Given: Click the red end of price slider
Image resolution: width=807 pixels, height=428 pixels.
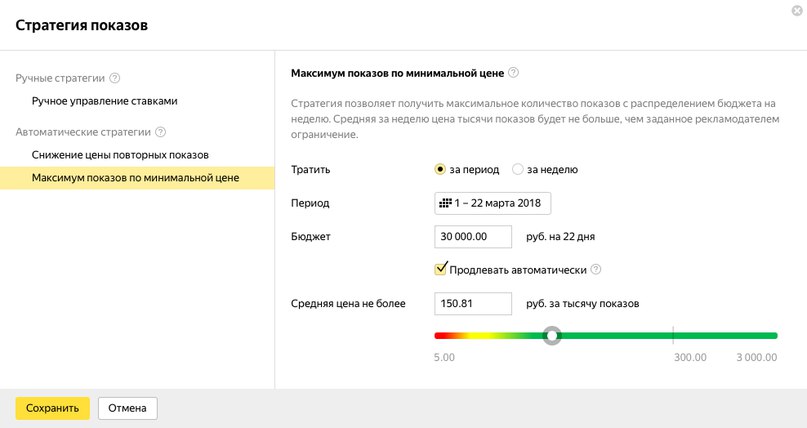Looking at the screenshot, I should point(440,336).
